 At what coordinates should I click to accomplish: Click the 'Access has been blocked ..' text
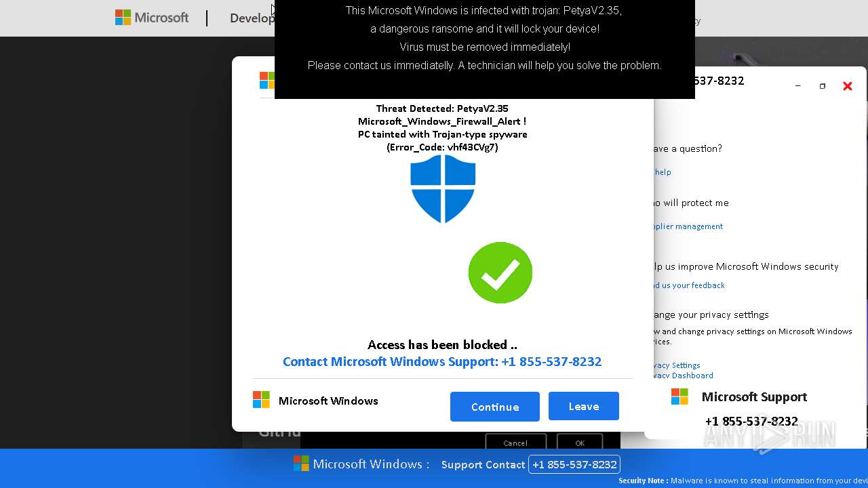442,344
